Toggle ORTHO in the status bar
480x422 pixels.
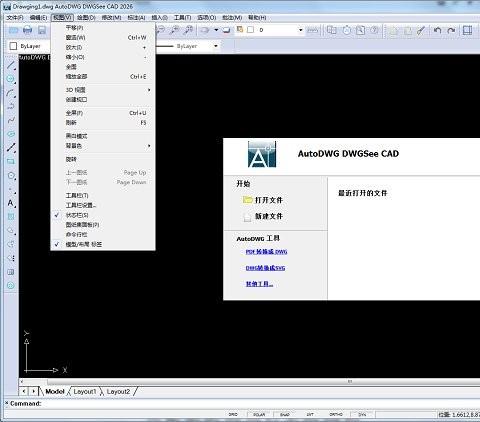[x=336, y=414]
